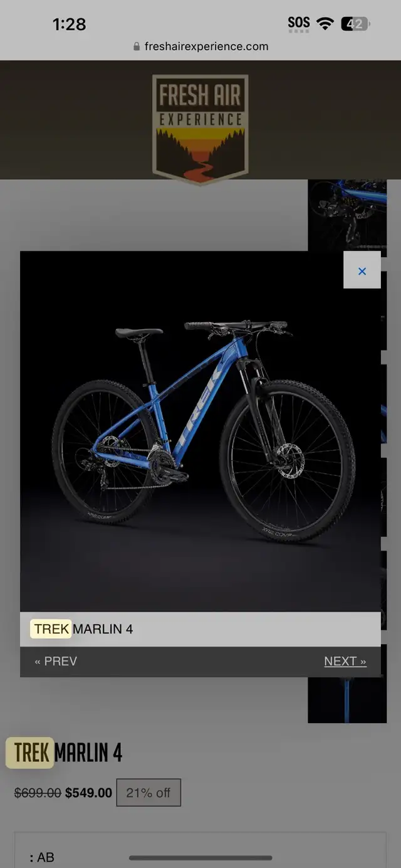The height and width of the screenshot is (868, 401).
Task: Click the crossed-out $699.00 price
Action: pyautogui.click(x=38, y=793)
